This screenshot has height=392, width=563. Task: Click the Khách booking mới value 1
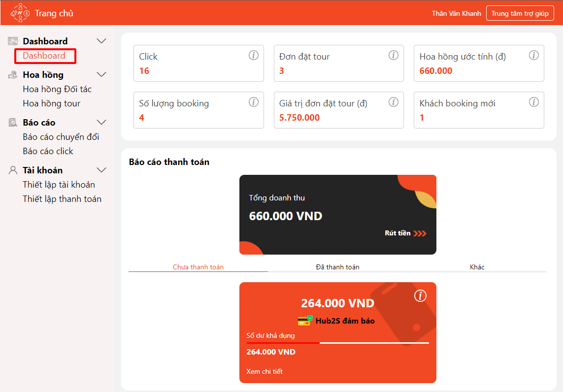click(422, 117)
